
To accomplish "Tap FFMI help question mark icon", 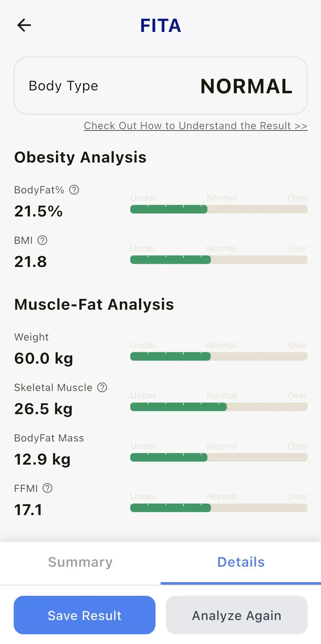I will coord(47,488).
